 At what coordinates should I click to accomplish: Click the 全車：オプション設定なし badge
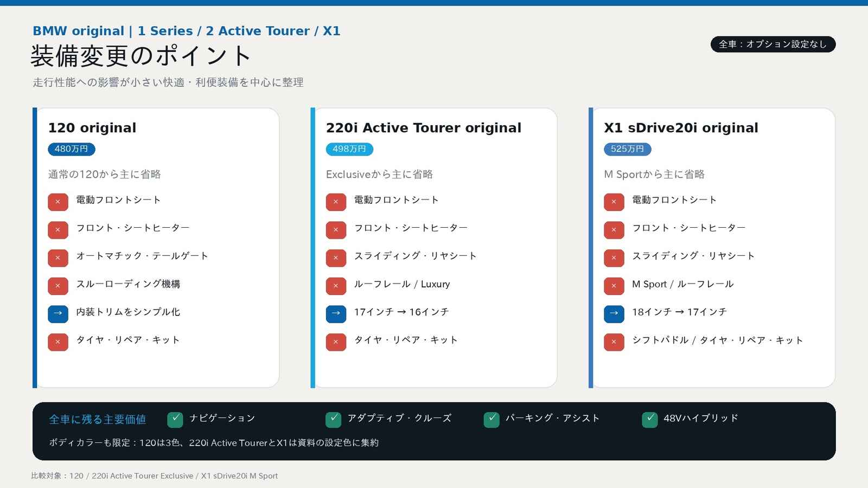[x=773, y=44]
